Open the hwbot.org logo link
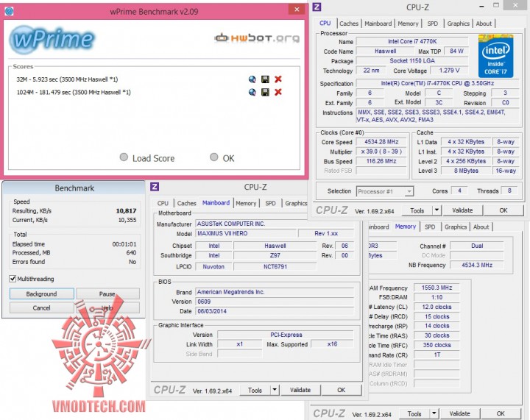 coord(257,38)
